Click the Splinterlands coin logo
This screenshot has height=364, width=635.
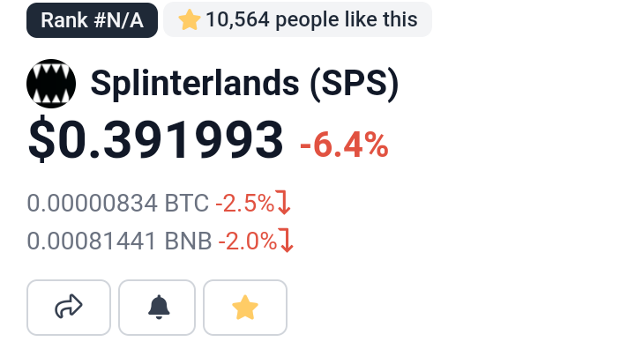[x=51, y=84]
